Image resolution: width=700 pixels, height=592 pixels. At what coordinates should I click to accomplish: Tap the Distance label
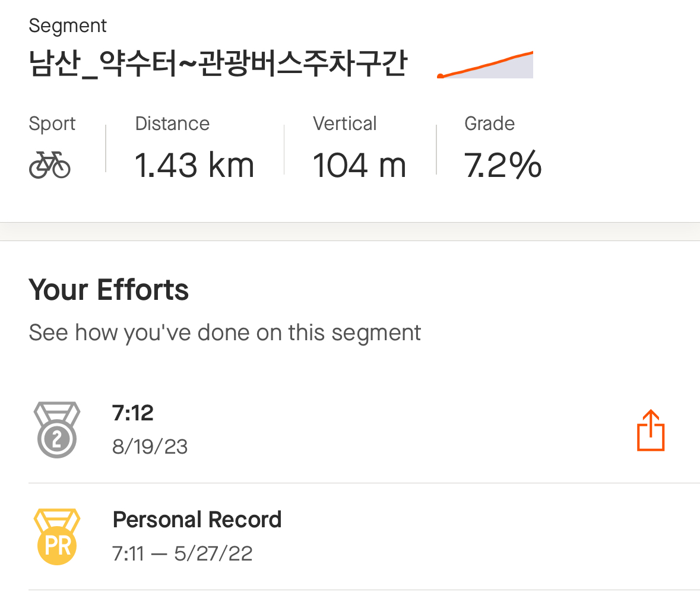pos(172,124)
